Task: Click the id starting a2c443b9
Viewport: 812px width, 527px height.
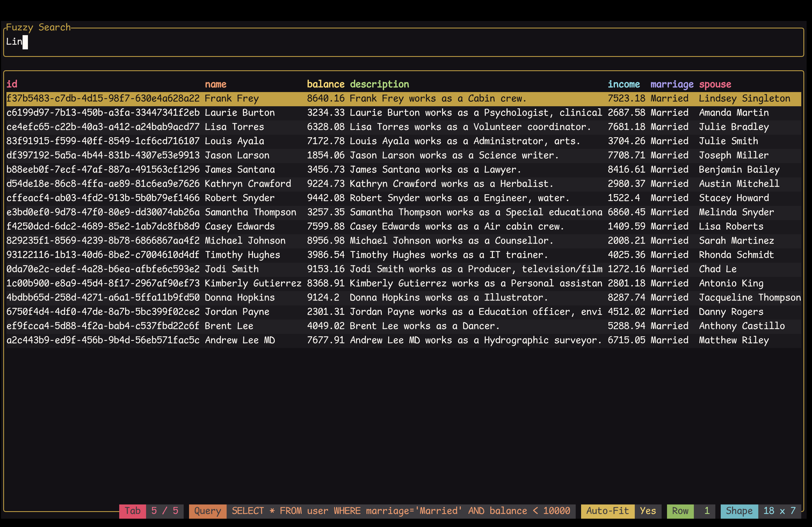Action: click(103, 340)
